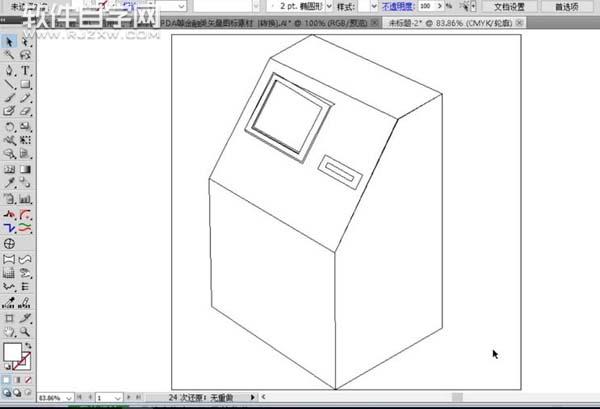
Task: Select the Slice tool
Action: tap(25, 318)
